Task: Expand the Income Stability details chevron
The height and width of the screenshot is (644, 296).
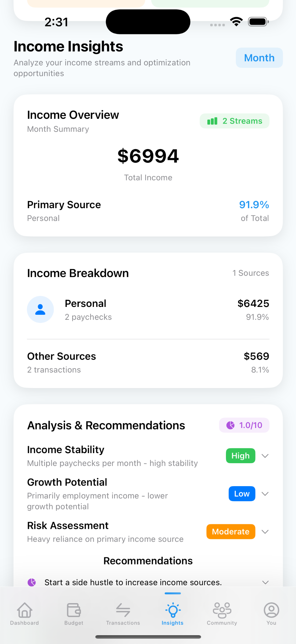Action: click(x=265, y=456)
